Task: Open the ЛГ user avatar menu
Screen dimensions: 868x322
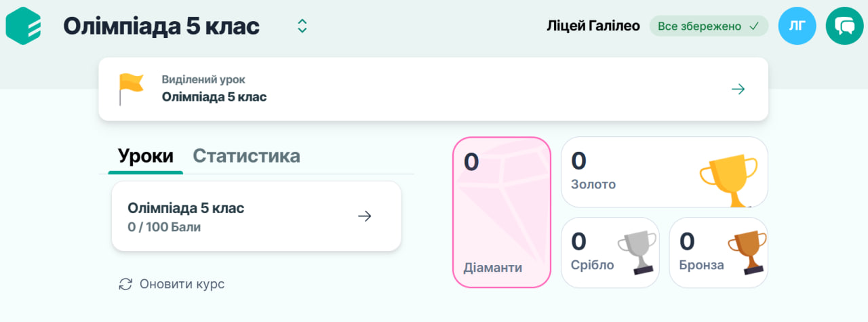Action: (797, 26)
